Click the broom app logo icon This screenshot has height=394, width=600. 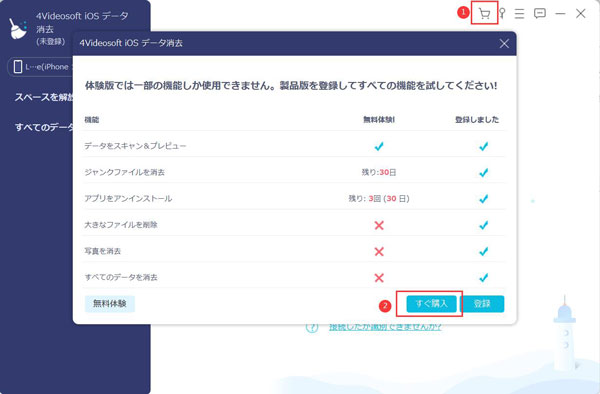(18, 29)
